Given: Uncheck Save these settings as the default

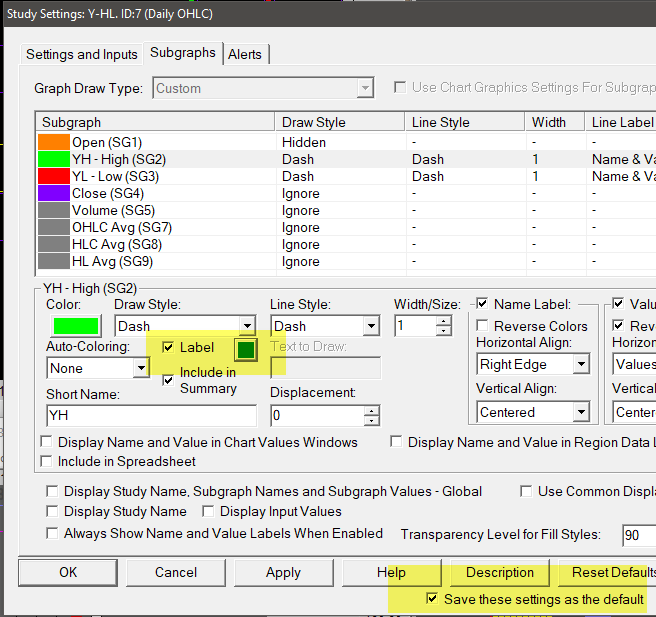Looking at the screenshot, I should tap(432, 599).
